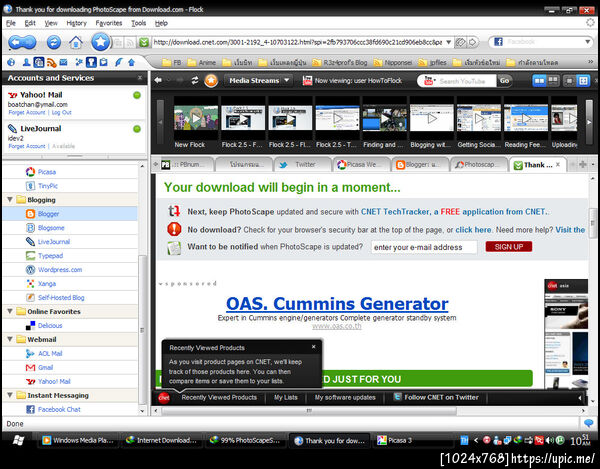Screen dimensions: 600x469
Task: Click the large blue star favorite button
Action: point(100,42)
